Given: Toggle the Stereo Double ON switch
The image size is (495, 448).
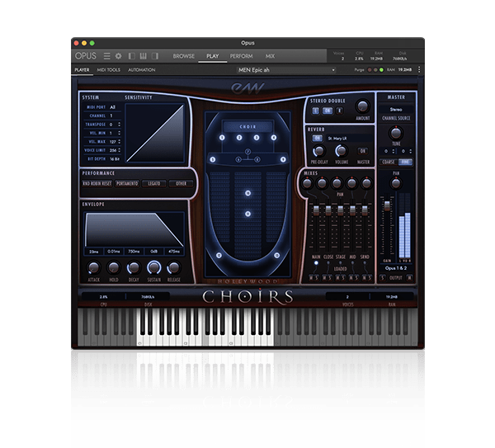Looking at the screenshot, I should click(x=327, y=110).
